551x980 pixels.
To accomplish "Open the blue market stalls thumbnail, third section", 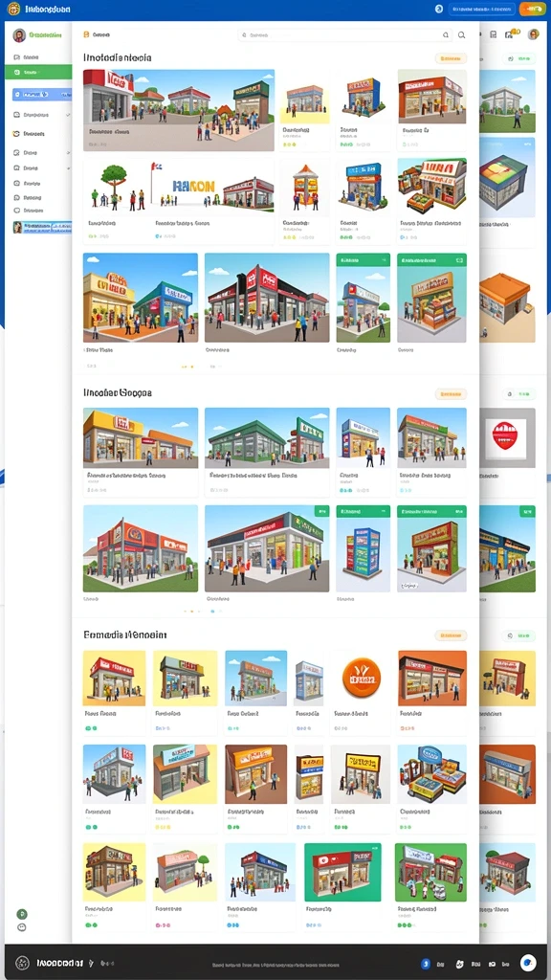I will tap(431, 773).
